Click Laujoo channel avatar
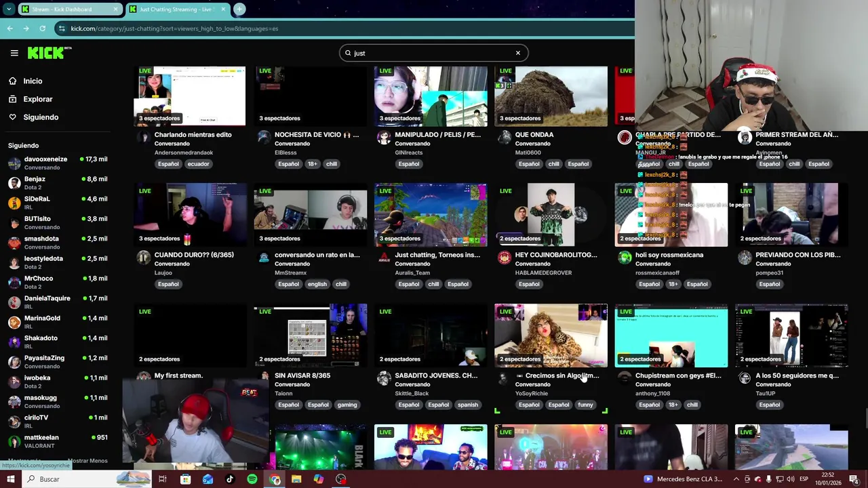The image size is (868, 488). coord(143,258)
